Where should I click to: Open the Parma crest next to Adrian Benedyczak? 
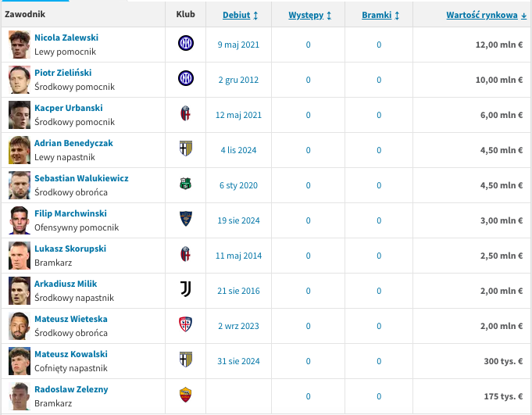[x=186, y=148]
